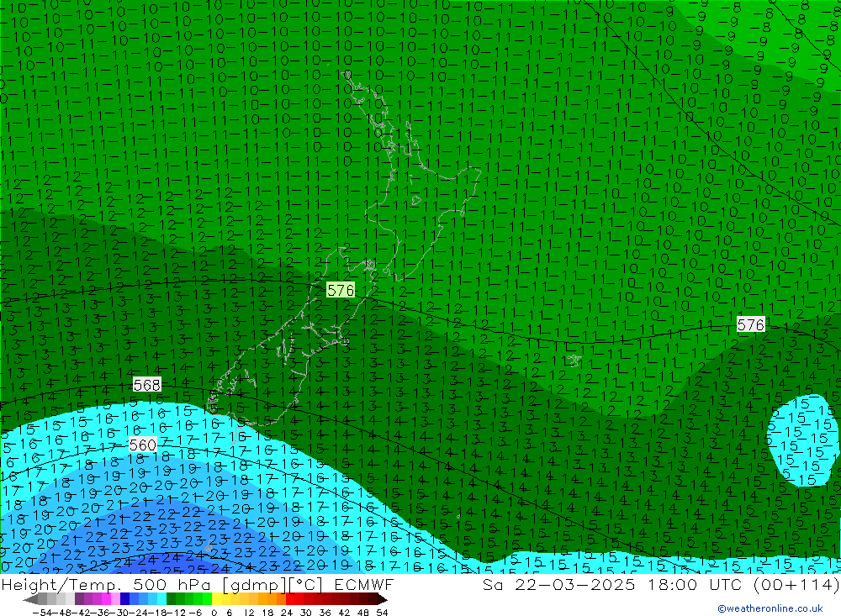
Task: Click the dark right arrow of legend
Action: point(382,599)
